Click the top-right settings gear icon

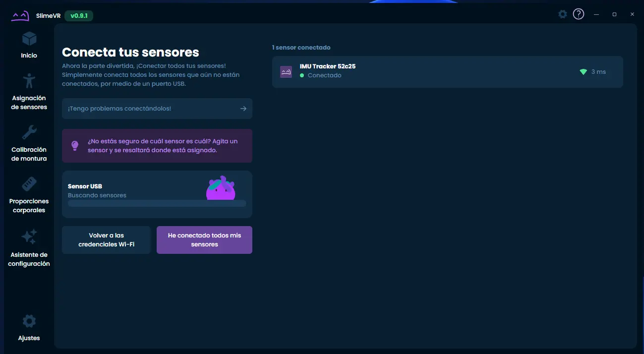click(563, 14)
